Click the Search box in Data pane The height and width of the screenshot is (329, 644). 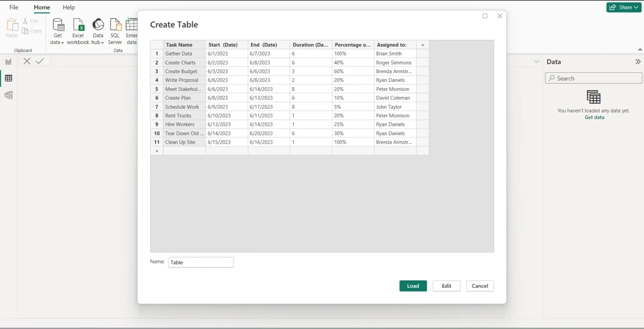tap(593, 78)
